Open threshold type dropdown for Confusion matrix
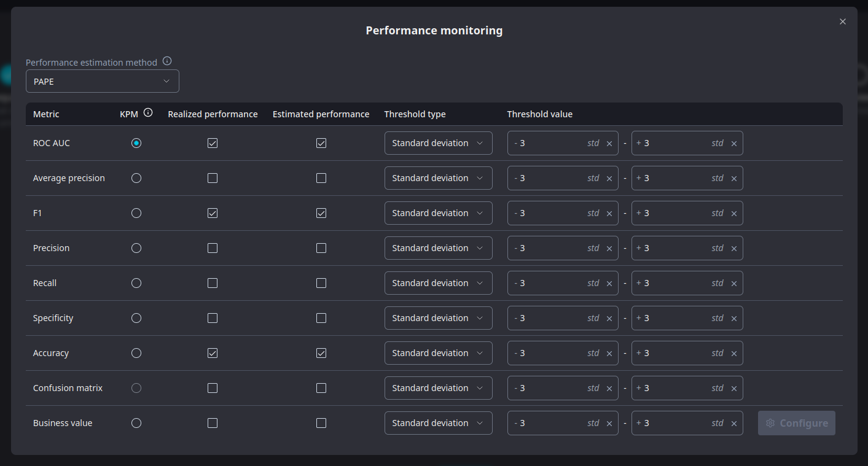 pos(438,388)
